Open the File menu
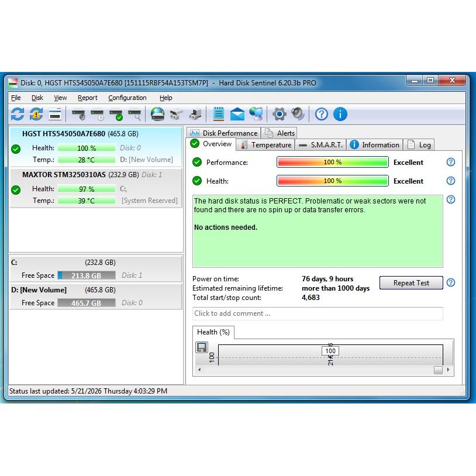 tap(16, 98)
